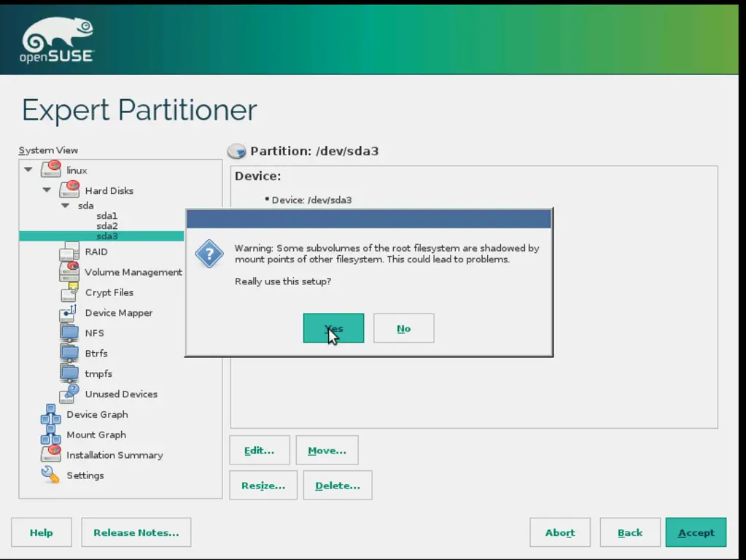
Task: Open the Mount Graph view
Action: [96, 435]
